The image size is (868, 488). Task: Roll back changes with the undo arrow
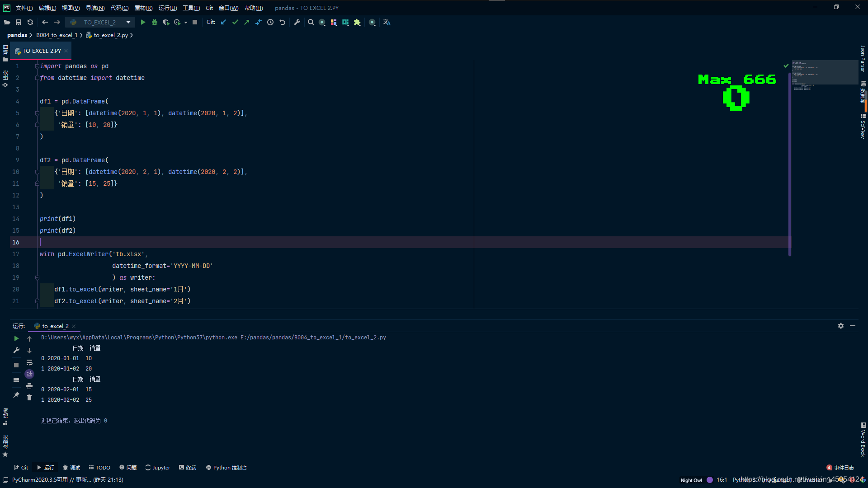283,22
